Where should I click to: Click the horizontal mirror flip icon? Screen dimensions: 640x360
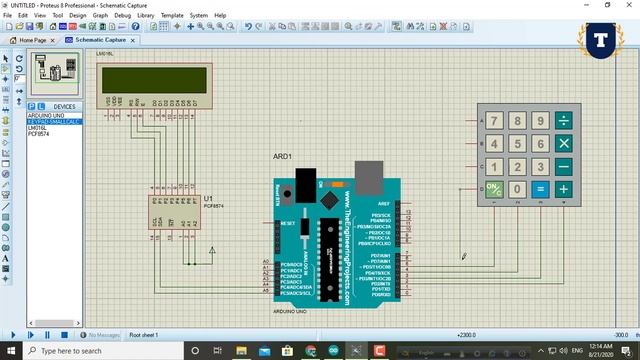click(19, 91)
